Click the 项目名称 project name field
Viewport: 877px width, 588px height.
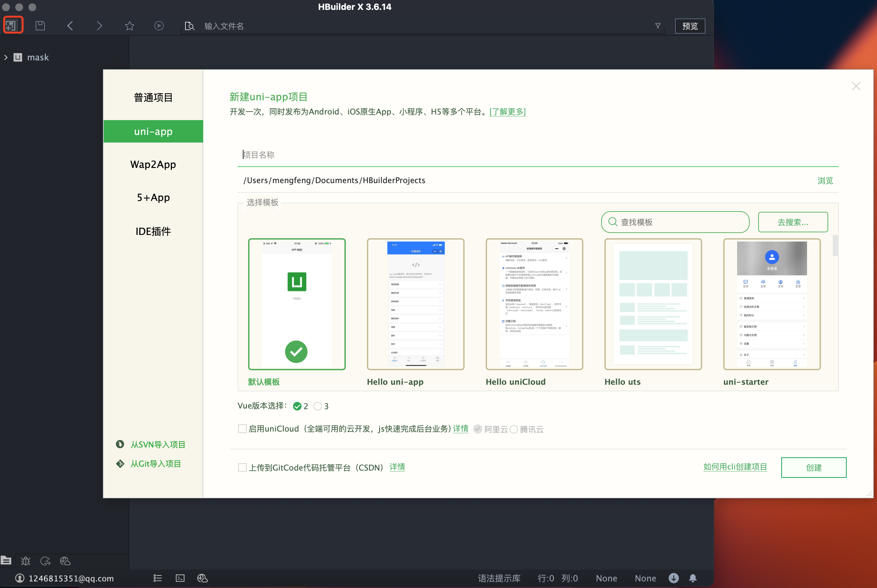pyautogui.click(x=538, y=155)
